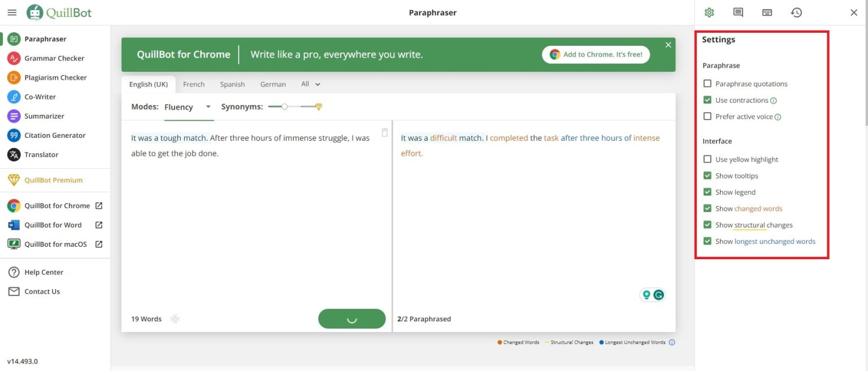Click the freeze words snowflake icon
This screenshot has width=868, height=371.
(175, 319)
